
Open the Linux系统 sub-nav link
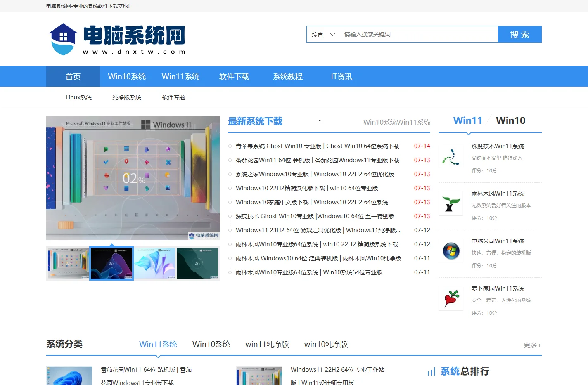click(x=78, y=97)
